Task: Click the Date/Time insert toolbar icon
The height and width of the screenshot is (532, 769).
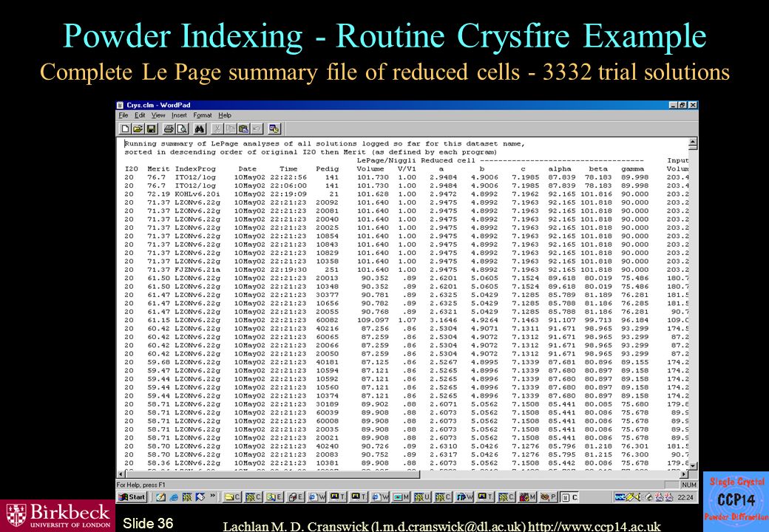Action: tap(274, 129)
